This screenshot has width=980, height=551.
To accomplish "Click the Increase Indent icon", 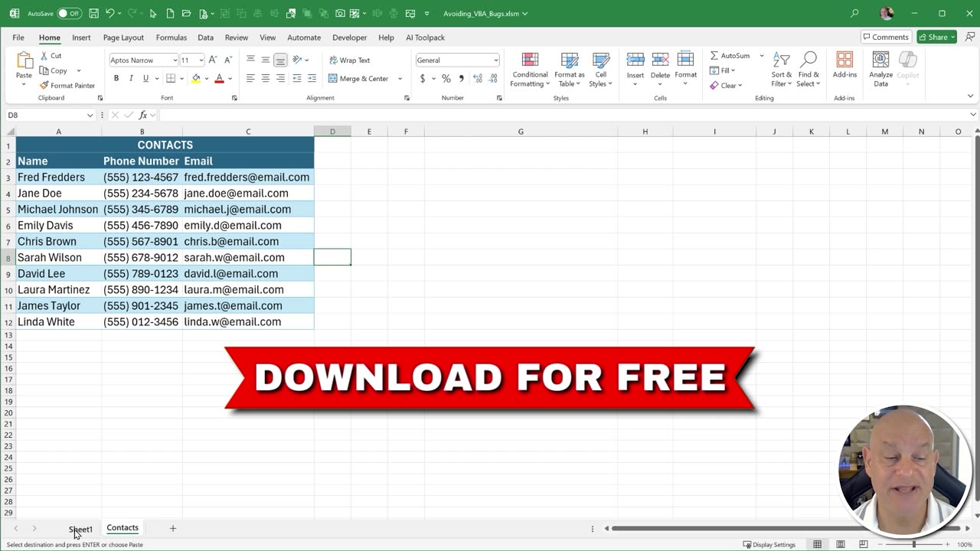I will [312, 78].
